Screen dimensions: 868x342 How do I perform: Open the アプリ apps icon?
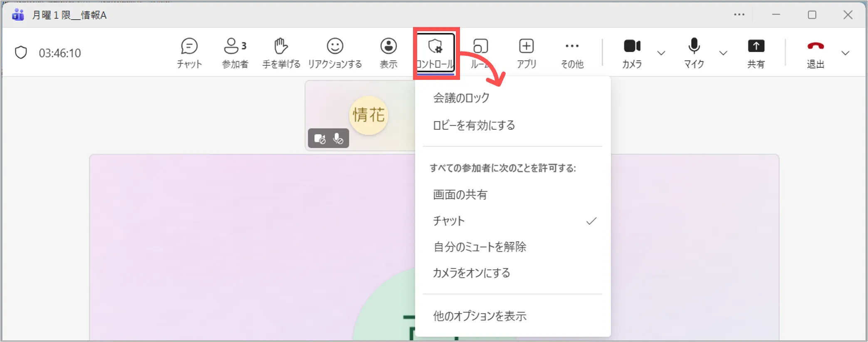click(527, 52)
